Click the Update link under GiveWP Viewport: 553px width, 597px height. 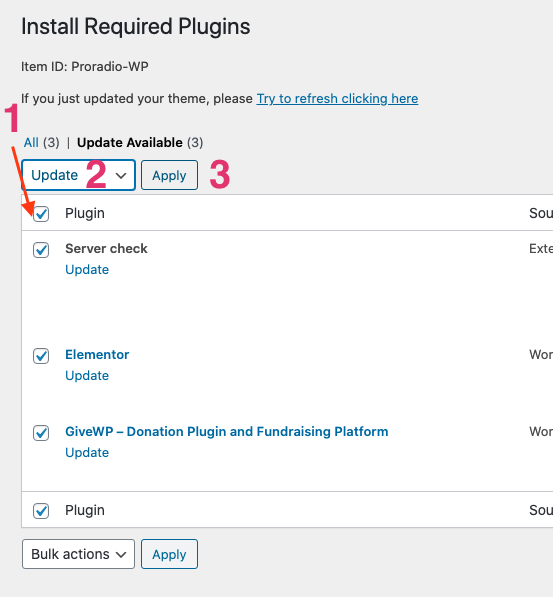click(87, 452)
